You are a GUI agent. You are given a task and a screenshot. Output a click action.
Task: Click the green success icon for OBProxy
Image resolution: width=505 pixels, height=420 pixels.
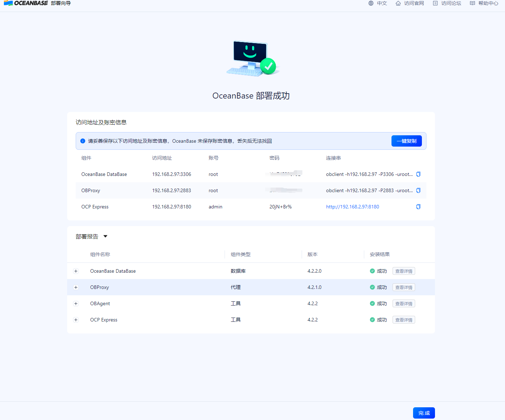click(372, 287)
